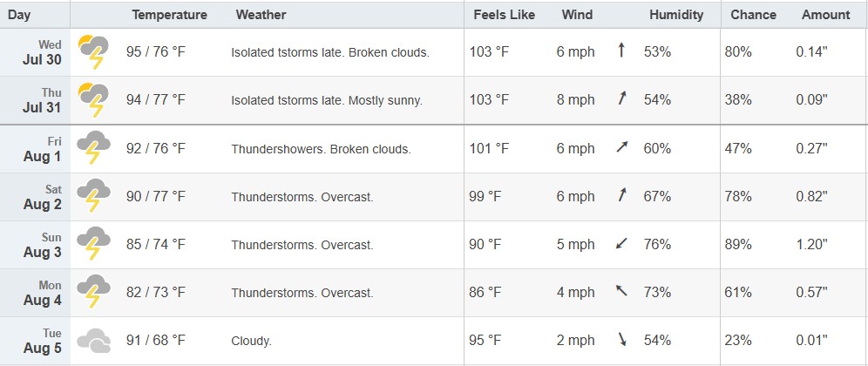Click the Sat Aug 2 thunderstorm icon
The width and height of the screenshot is (868, 366).
click(93, 196)
